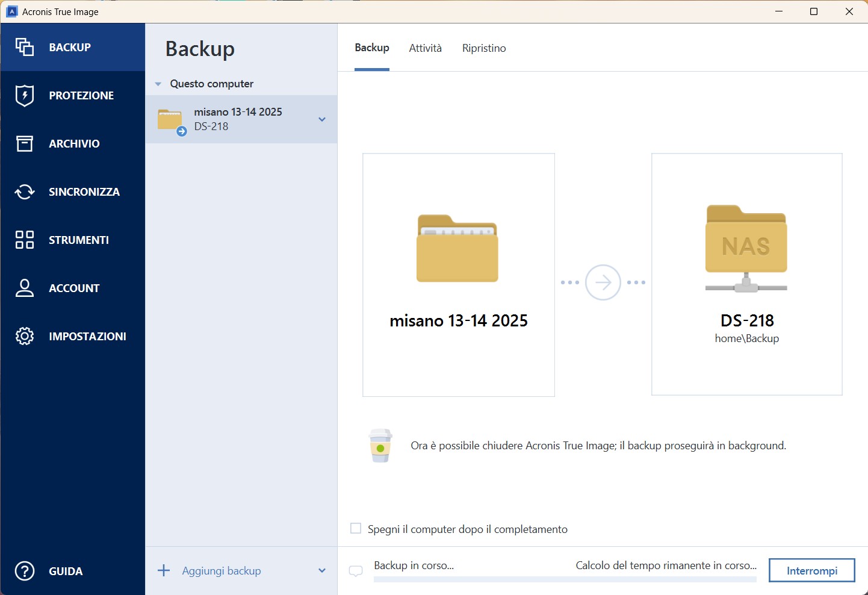Switch to the Ripristino tab

[484, 48]
